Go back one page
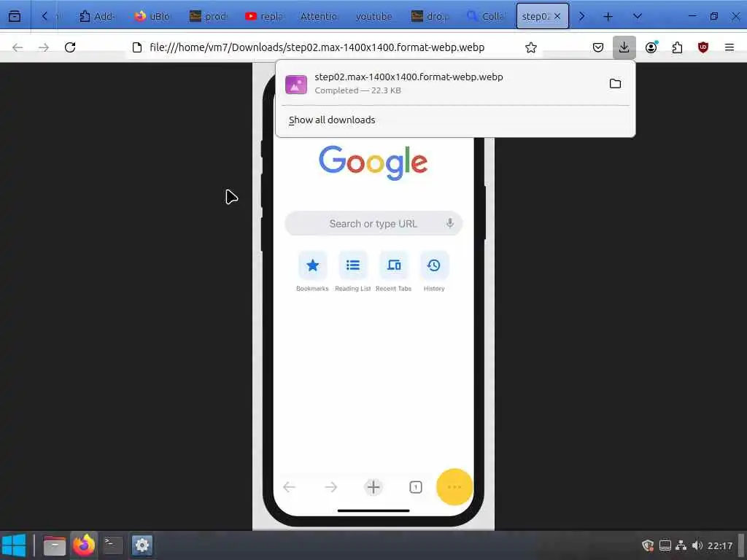 coord(18,47)
